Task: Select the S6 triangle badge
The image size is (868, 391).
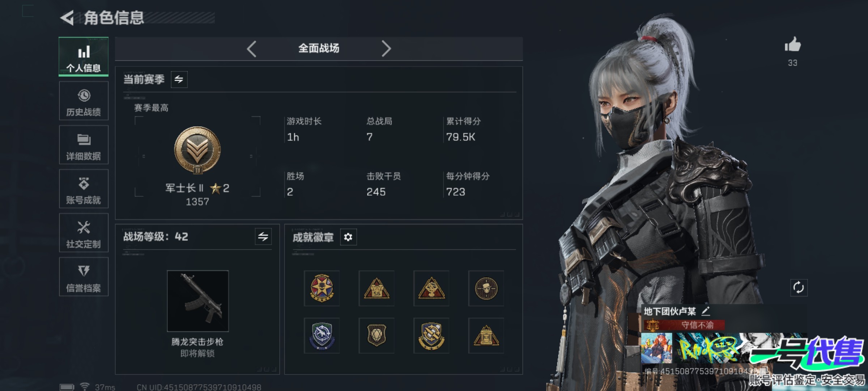Action: [376, 289]
